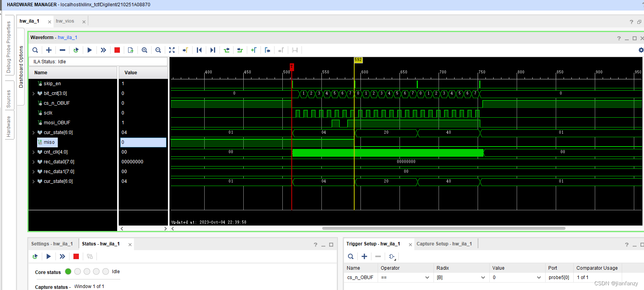Close the hw_vios tab
This screenshot has height=290, width=644.
84,22
